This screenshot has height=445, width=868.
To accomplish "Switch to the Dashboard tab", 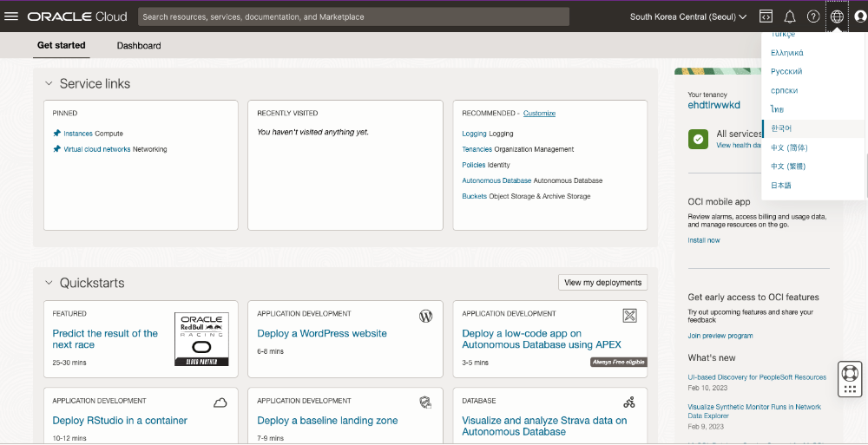I will click(139, 46).
